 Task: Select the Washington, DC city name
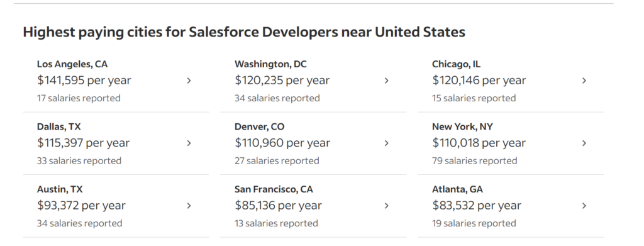click(x=270, y=64)
